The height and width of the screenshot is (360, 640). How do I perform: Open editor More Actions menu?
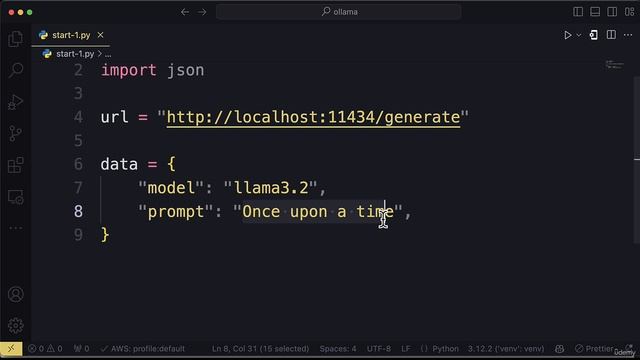628,35
